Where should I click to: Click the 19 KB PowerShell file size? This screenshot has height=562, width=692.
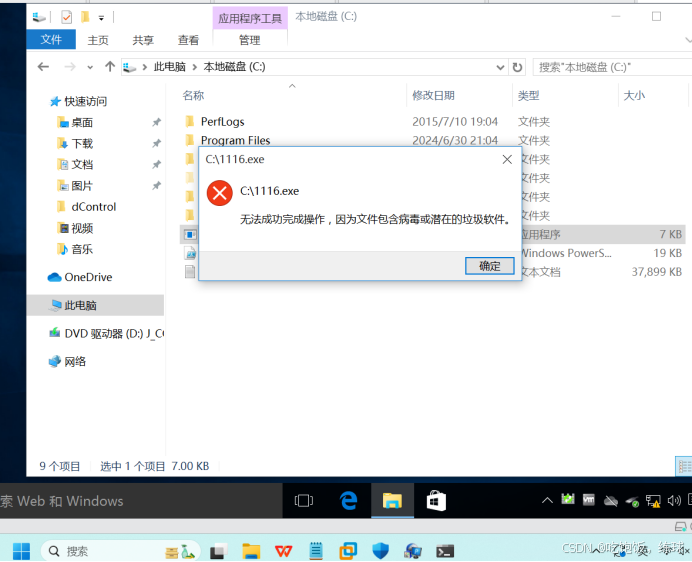pos(668,253)
